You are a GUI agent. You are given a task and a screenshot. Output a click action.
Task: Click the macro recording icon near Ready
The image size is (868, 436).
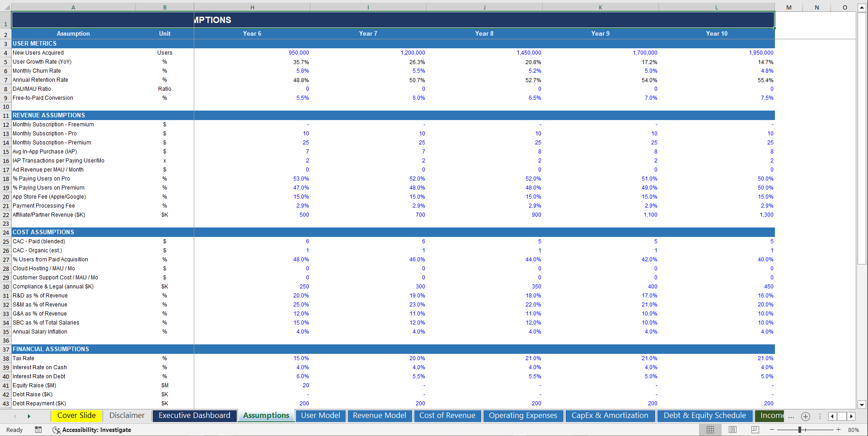tap(38, 430)
